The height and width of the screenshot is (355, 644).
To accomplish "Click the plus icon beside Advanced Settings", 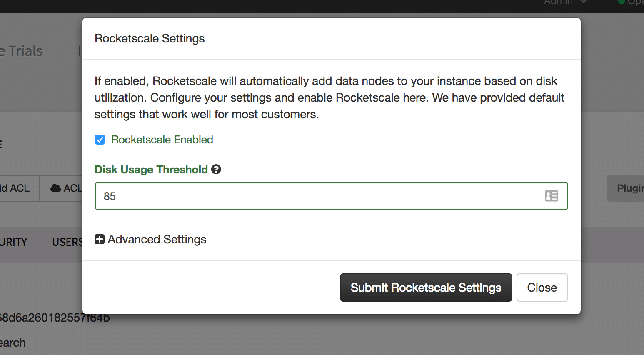I will click(x=100, y=239).
